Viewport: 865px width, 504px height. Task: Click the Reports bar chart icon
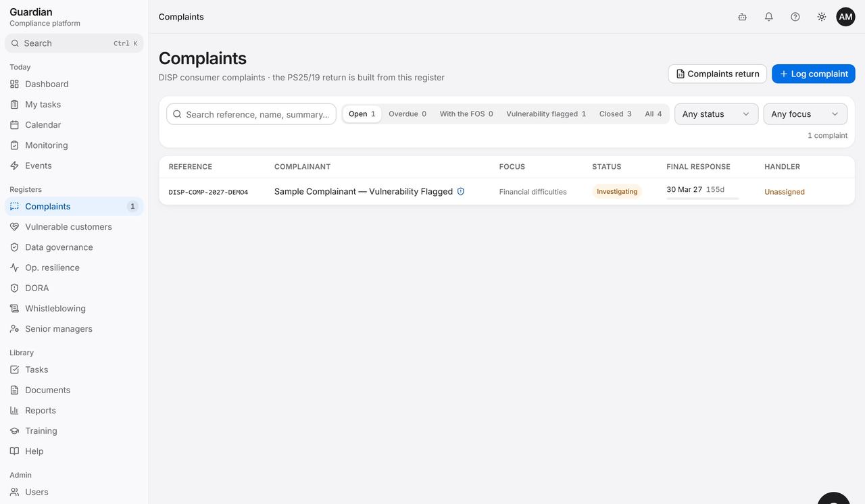point(14,411)
